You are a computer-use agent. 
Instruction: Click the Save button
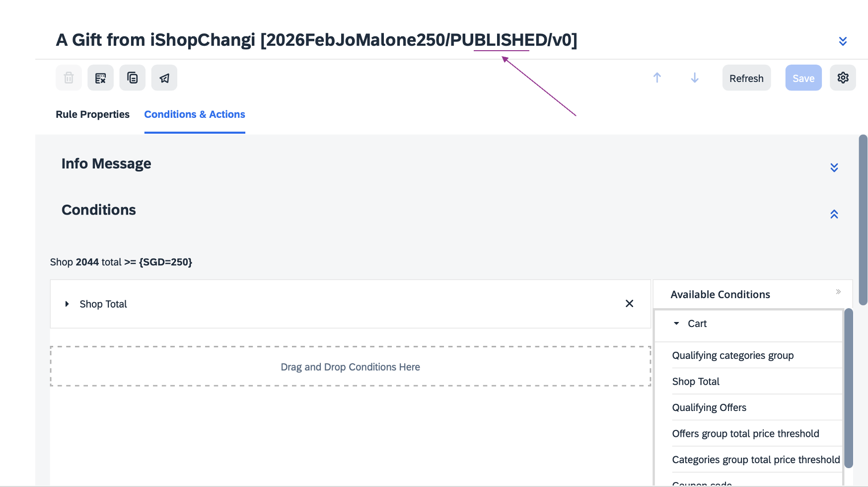click(803, 78)
